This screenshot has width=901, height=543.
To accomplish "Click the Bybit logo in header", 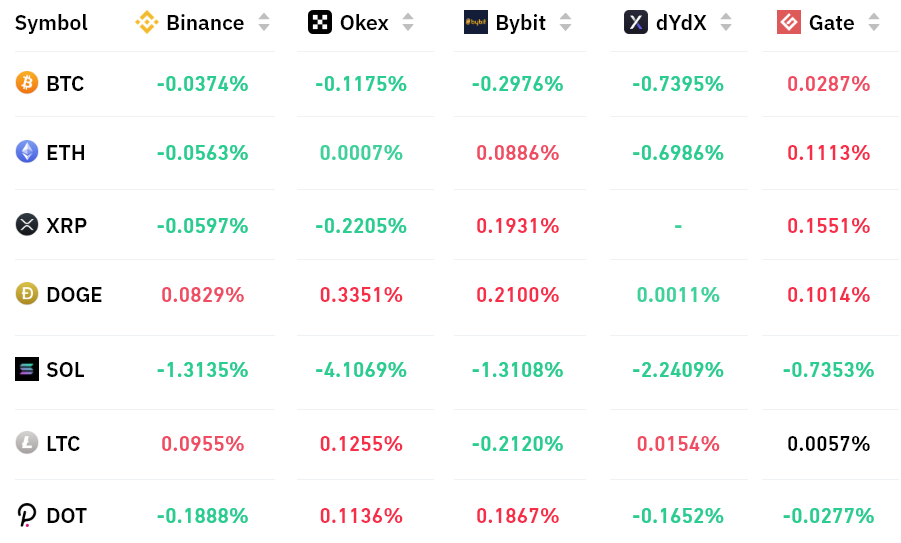I will point(476,22).
